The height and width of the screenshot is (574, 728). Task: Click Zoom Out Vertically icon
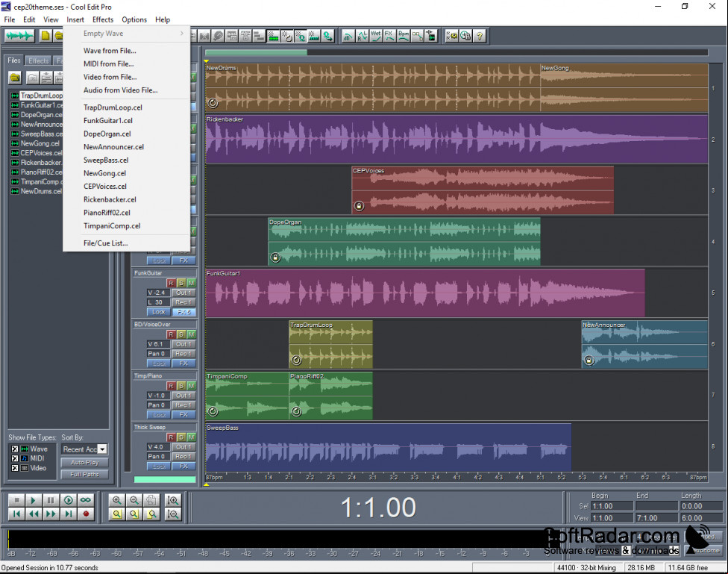coord(173,514)
